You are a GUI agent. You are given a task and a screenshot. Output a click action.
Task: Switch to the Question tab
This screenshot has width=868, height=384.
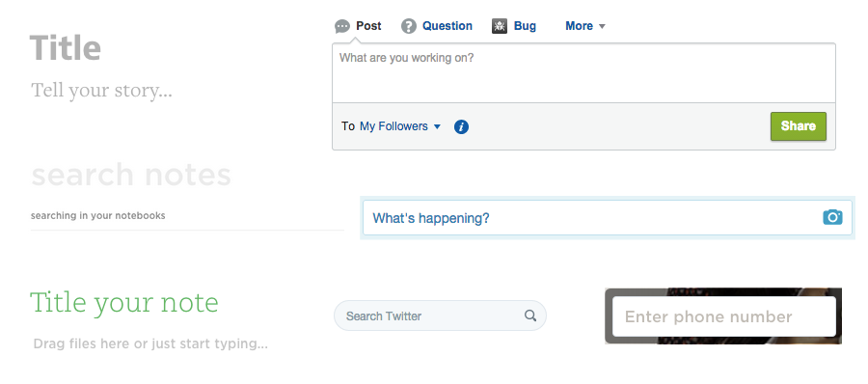pyautogui.click(x=437, y=26)
